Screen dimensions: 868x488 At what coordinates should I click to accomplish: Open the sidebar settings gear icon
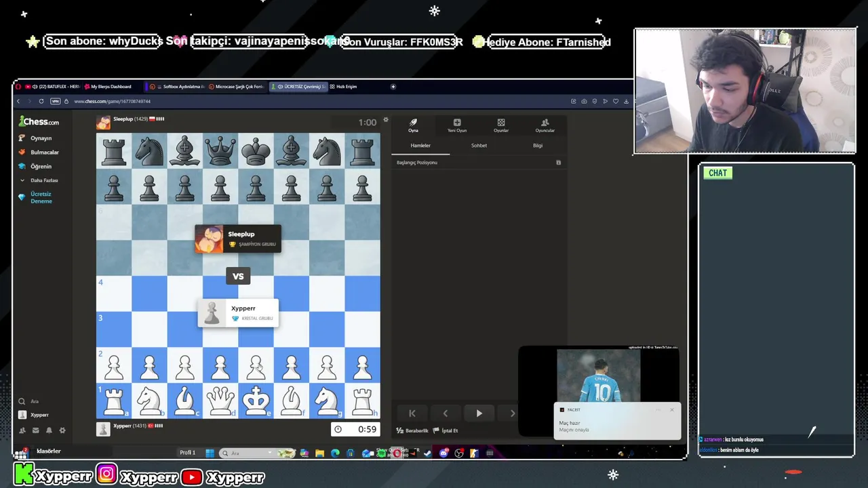coord(62,430)
